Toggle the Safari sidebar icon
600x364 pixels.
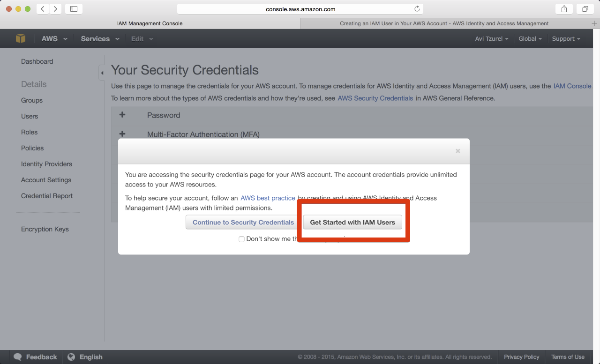point(74,8)
